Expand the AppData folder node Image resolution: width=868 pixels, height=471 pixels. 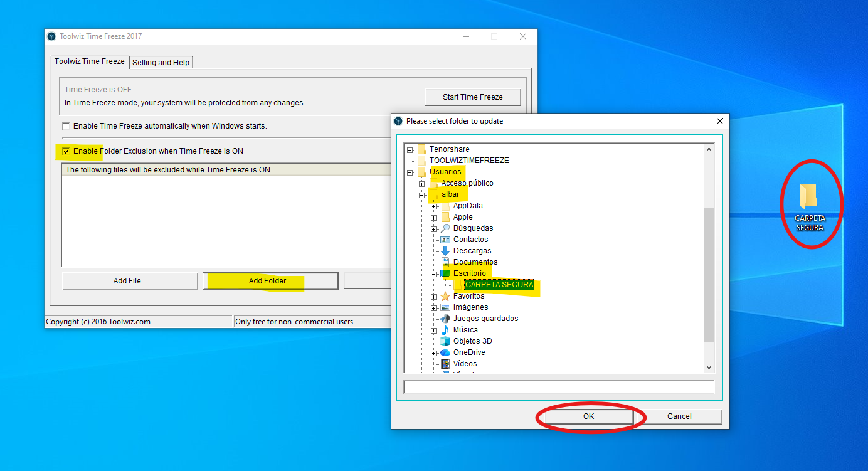coord(433,206)
